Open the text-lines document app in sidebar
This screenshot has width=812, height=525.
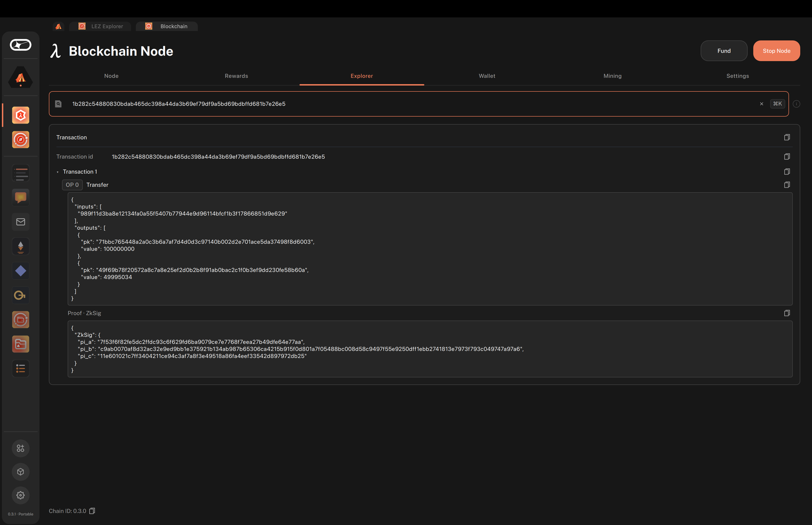[21, 173]
